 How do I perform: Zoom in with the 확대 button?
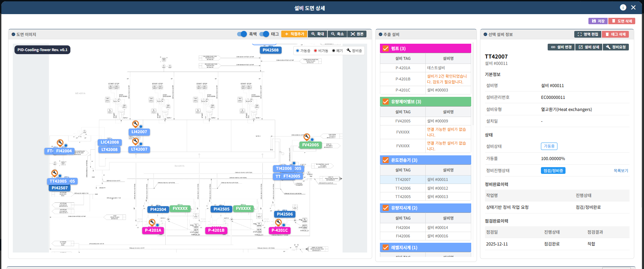(x=317, y=34)
